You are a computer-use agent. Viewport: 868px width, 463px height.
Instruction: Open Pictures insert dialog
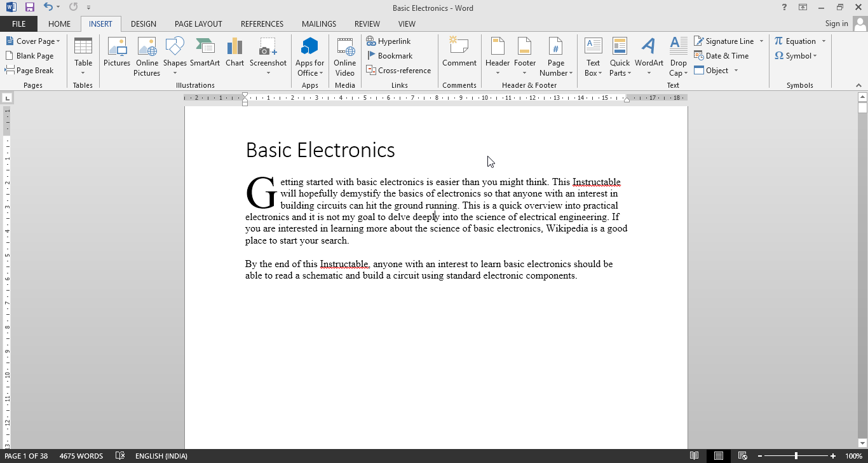[117, 52]
